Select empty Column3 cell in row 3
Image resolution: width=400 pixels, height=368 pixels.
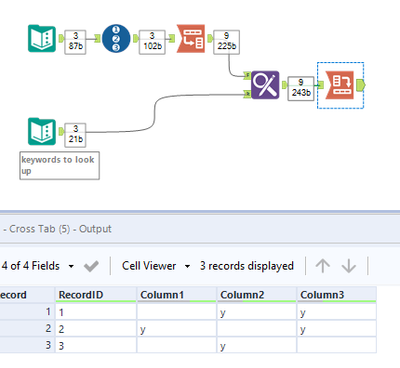click(x=337, y=346)
